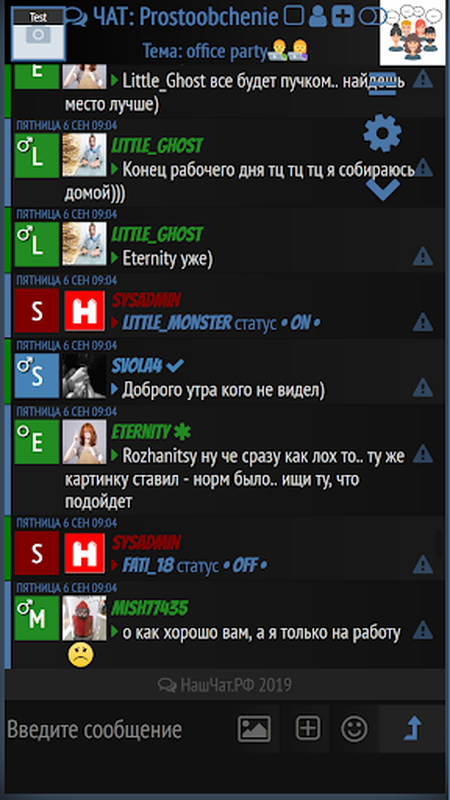
Task: Send the message with the arrow button
Action: click(412, 729)
